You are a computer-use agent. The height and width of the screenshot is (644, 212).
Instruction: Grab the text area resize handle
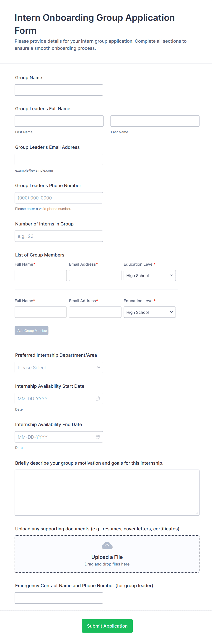tap(197, 513)
